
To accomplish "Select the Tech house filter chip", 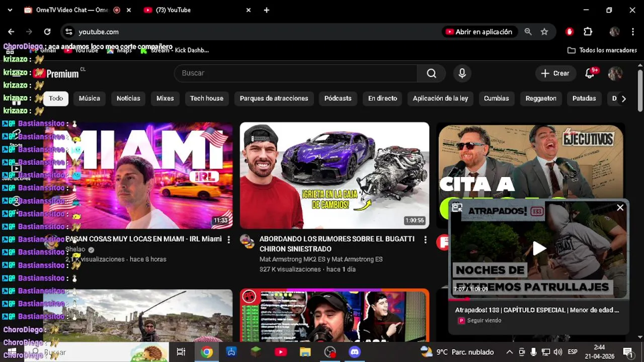I will point(207,99).
